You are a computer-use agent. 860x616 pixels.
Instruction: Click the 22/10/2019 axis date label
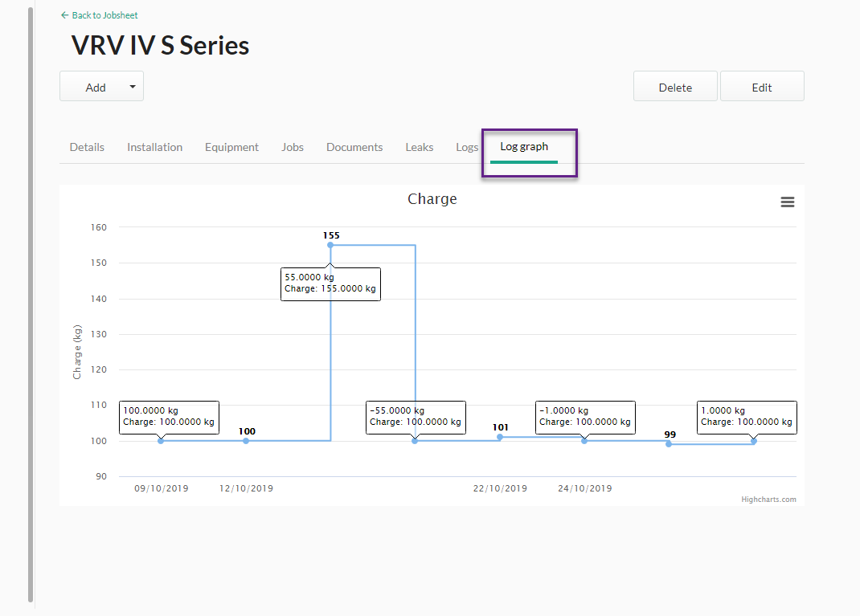[x=500, y=488]
